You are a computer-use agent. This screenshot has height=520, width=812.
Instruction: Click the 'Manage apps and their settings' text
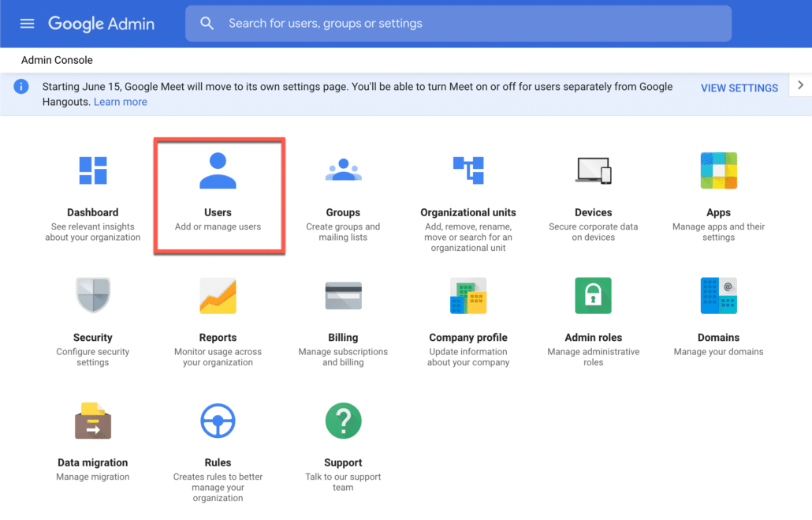(719, 232)
